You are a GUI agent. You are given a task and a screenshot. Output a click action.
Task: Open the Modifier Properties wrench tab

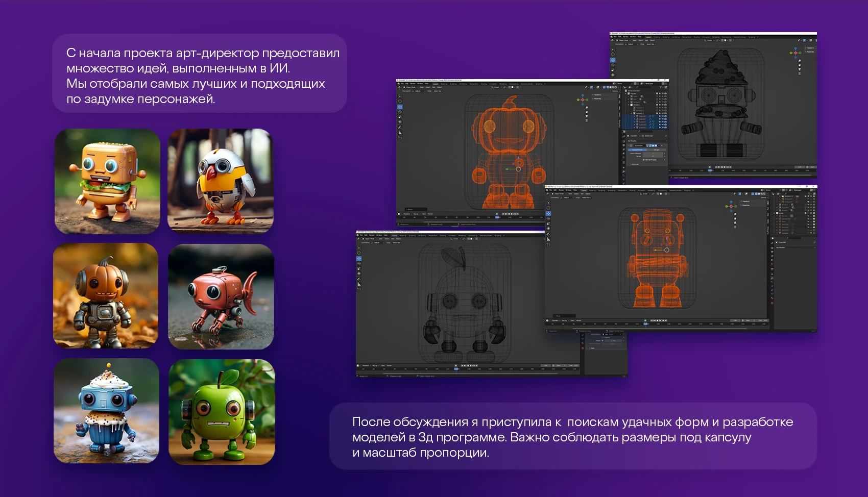[x=624, y=171]
